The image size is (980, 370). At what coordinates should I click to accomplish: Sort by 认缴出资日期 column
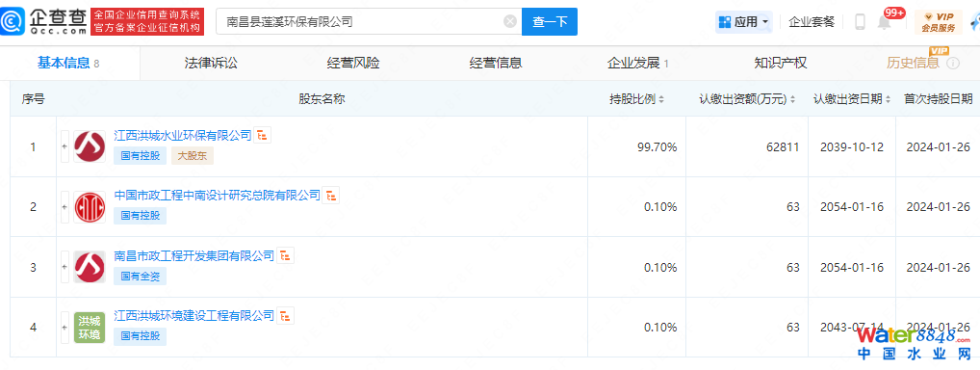pyautogui.click(x=852, y=99)
